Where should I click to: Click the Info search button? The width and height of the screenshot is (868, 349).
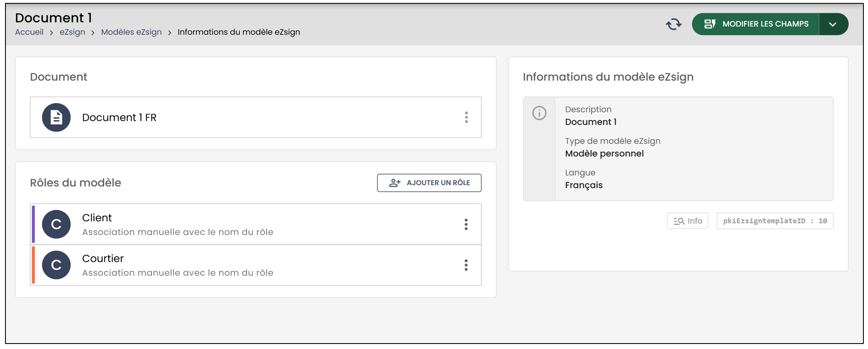tap(688, 221)
